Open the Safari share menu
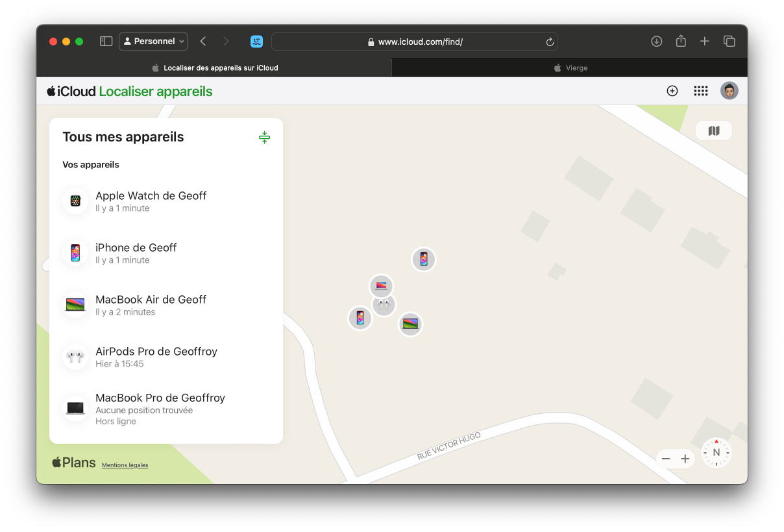This screenshot has height=532, width=784. click(x=681, y=42)
